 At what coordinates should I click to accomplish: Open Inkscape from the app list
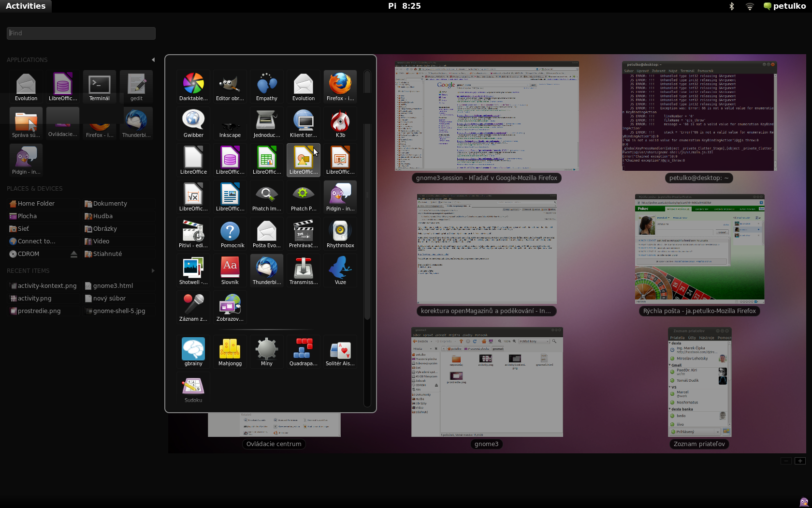[230, 123]
